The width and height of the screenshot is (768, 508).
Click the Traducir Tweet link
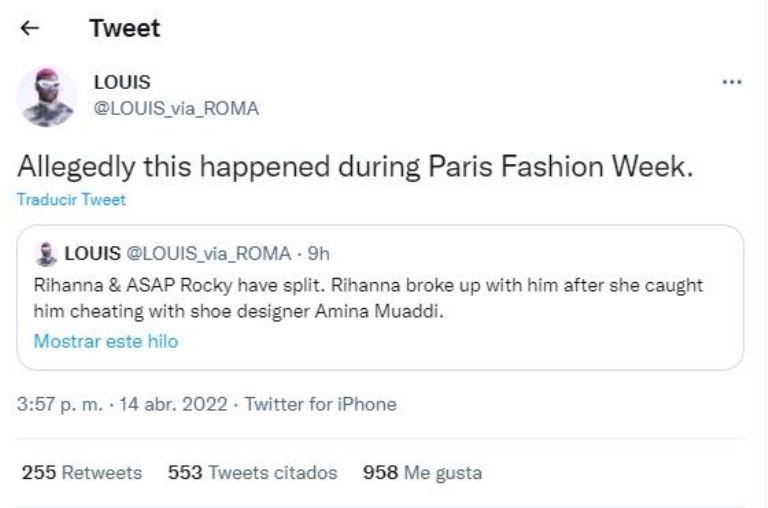tap(72, 200)
